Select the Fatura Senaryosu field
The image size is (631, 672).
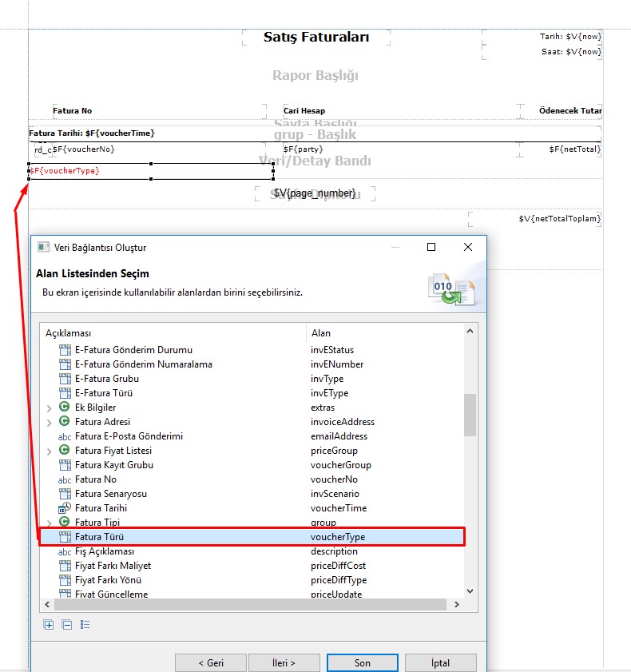110,494
